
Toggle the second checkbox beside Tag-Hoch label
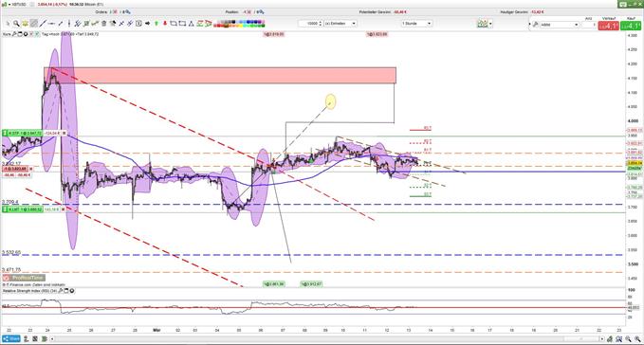[x=37, y=34]
